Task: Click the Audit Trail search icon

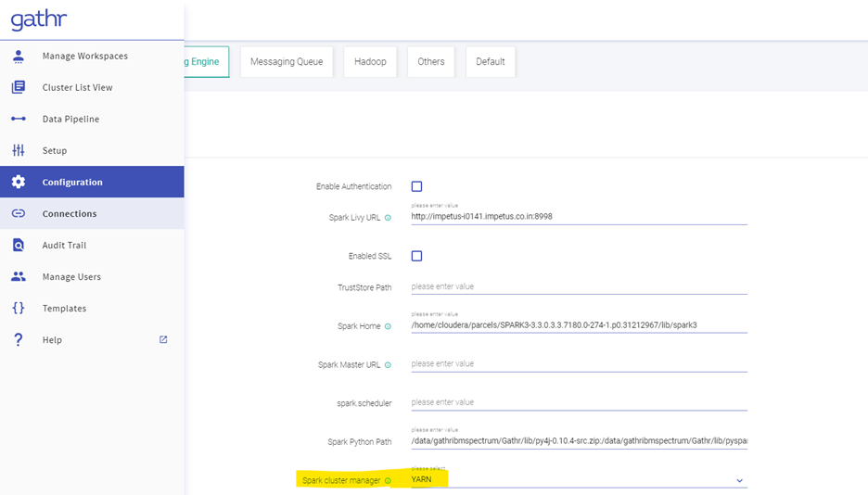Action: [19, 245]
